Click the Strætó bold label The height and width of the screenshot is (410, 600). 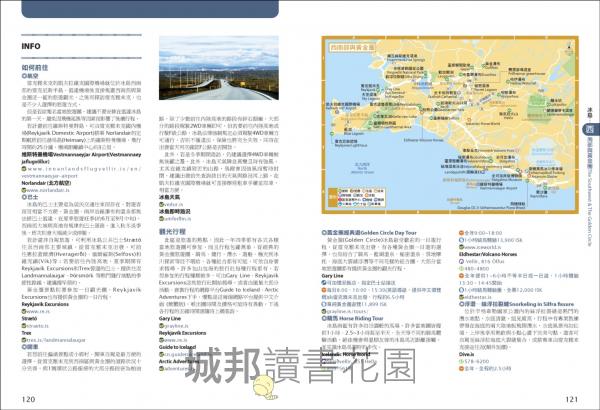[x=29, y=319]
